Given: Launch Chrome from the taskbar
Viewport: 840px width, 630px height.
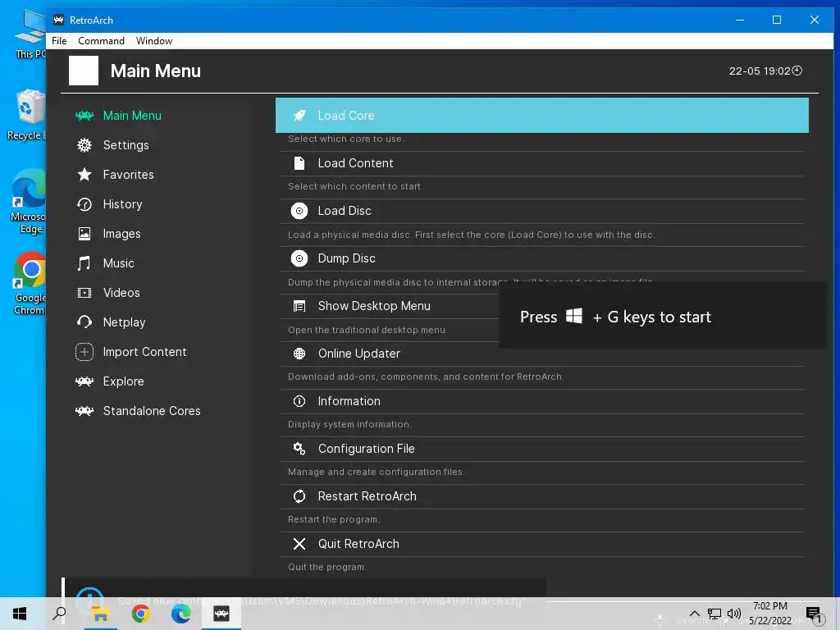Looking at the screenshot, I should click(x=140, y=614).
